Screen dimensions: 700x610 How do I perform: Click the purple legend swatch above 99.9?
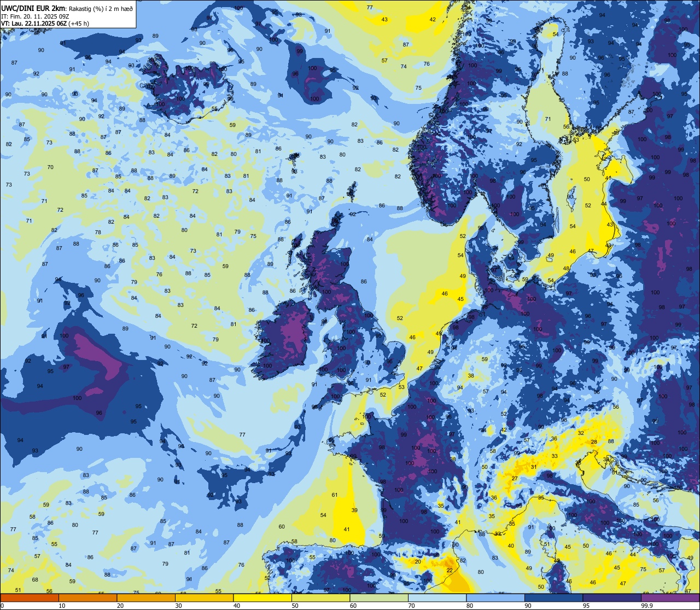[x=670, y=597]
